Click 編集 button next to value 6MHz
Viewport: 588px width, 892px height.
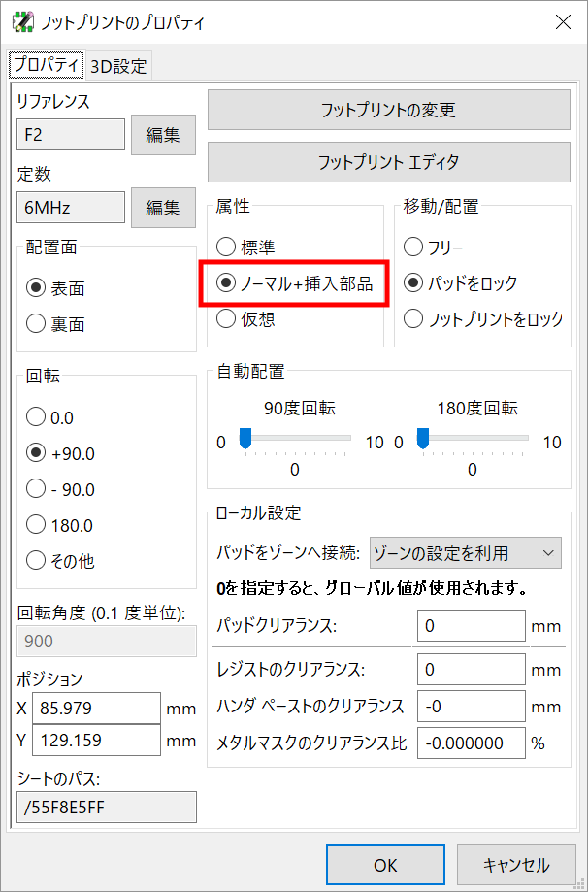click(x=163, y=208)
